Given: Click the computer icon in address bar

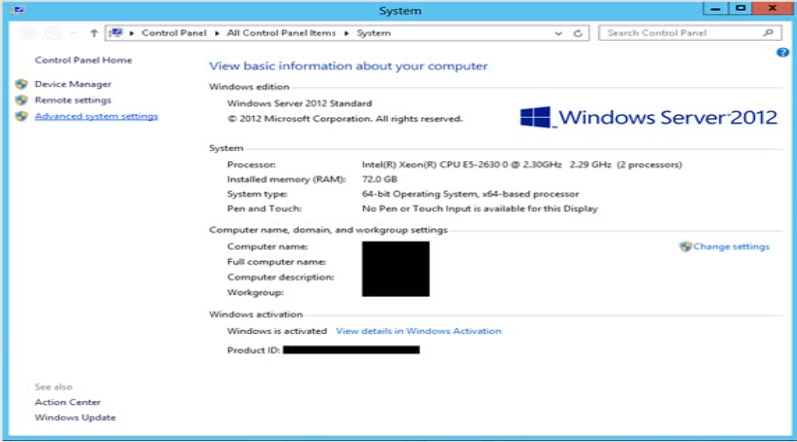Looking at the screenshot, I should (x=116, y=33).
